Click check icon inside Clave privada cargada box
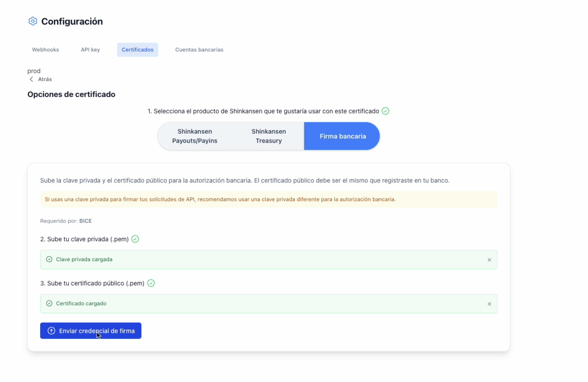This screenshot has height=382, width=588. tap(49, 259)
